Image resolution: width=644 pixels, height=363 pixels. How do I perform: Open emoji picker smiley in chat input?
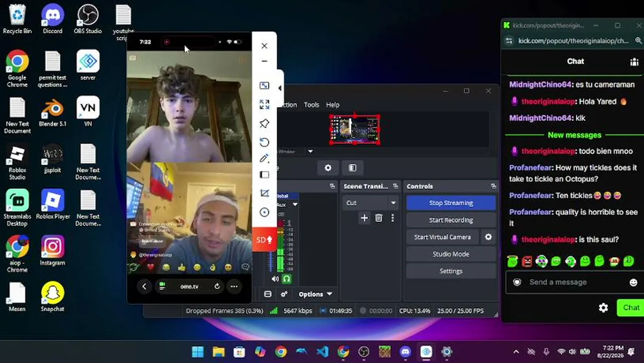[x=633, y=282]
